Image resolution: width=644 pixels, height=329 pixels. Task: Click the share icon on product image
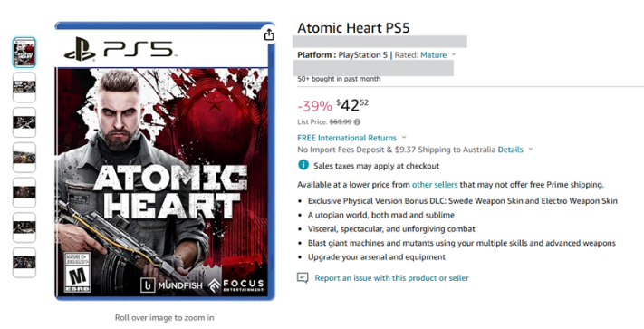point(269,35)
